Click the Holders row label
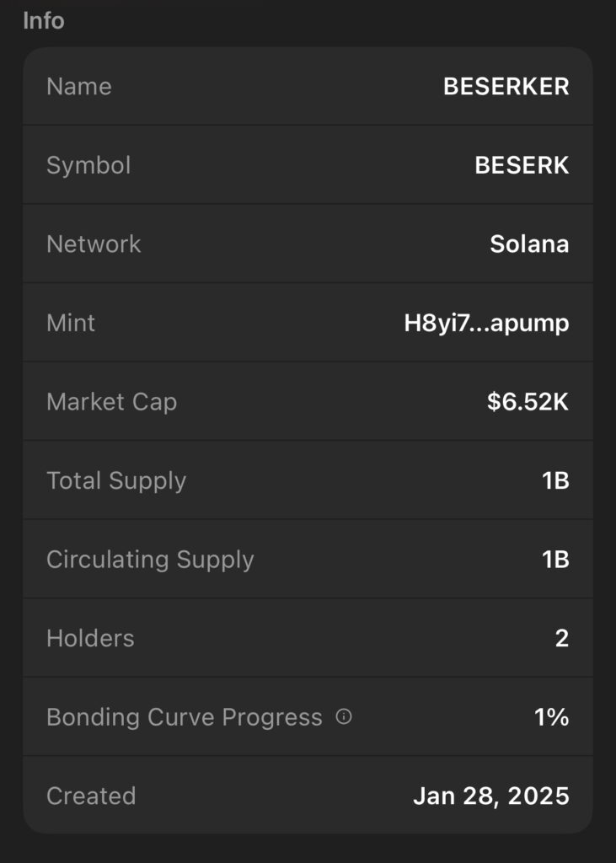 coord(90,639)
